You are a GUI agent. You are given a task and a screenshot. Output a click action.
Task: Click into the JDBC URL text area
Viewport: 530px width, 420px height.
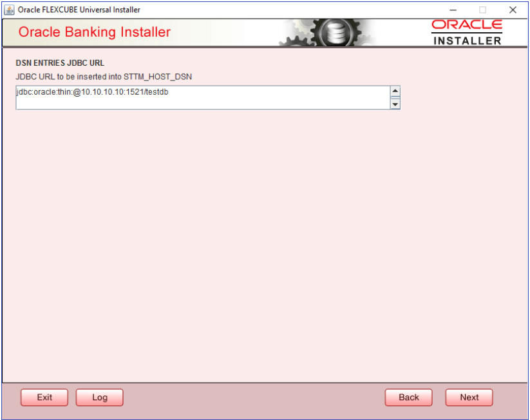[x=203, y=98]
